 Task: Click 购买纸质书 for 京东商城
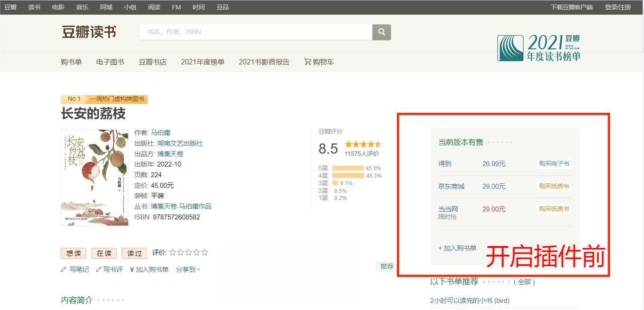click(x=554, y=186)
